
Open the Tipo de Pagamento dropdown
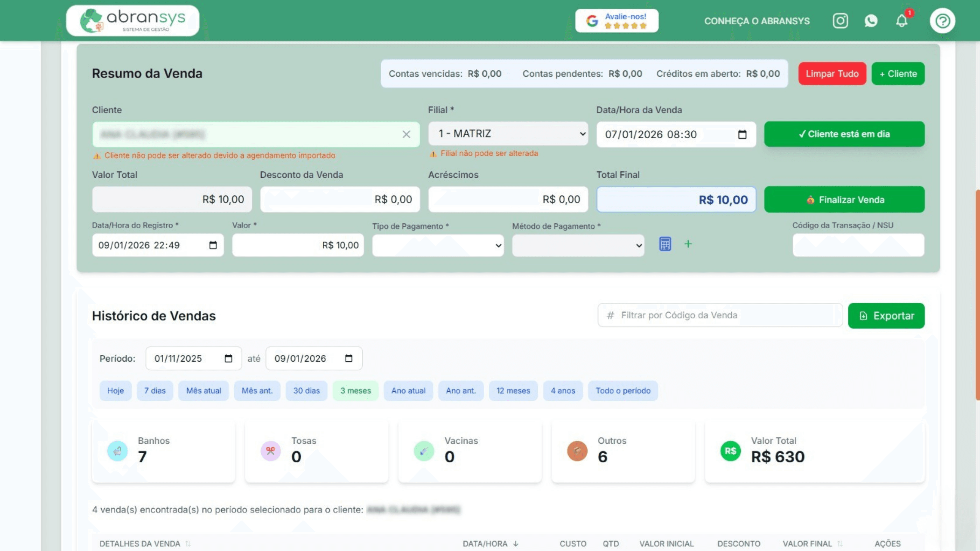[x=438, y=245]
